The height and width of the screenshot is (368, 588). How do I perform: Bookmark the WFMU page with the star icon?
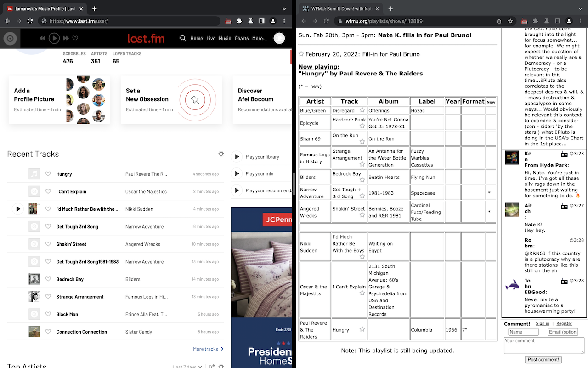(510, 21)
